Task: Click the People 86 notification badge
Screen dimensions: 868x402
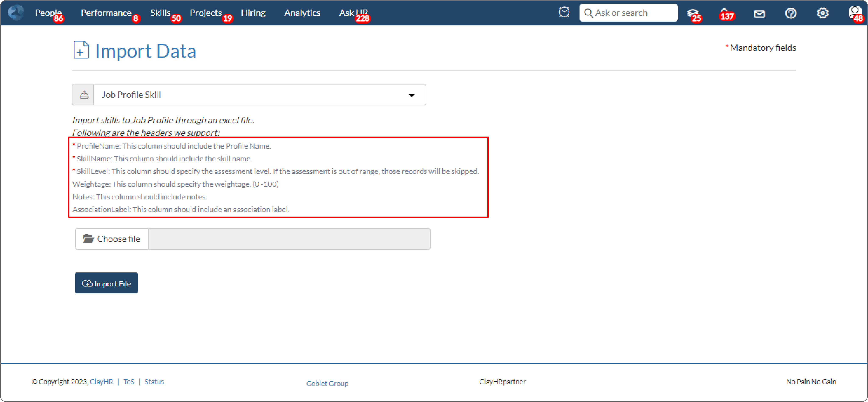Action: (x=58, y=18)
